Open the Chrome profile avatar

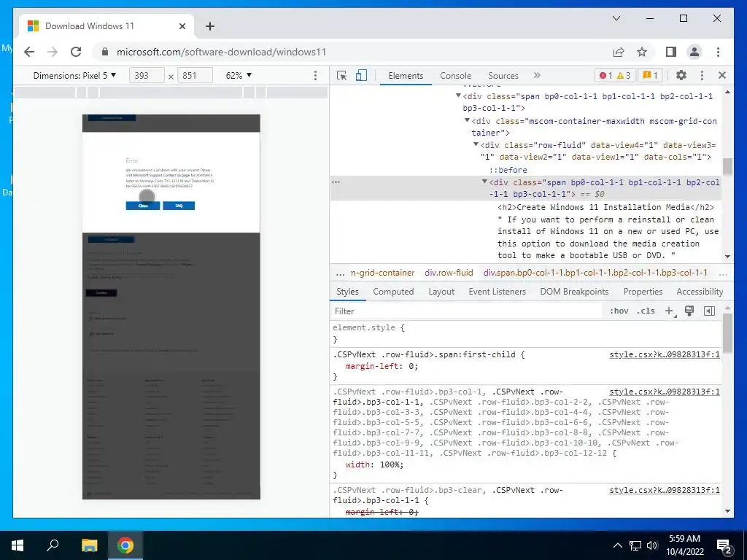(x=694, y=52)
